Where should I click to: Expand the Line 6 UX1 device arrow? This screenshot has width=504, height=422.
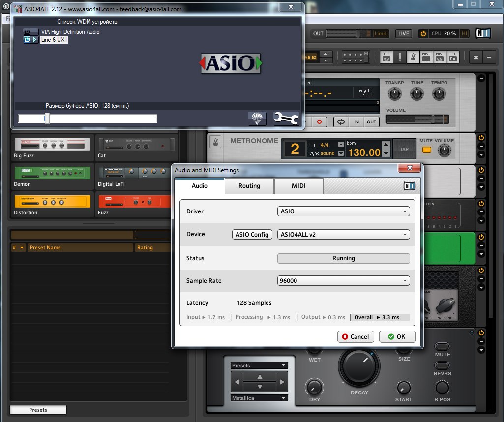(x=35, y=40)
